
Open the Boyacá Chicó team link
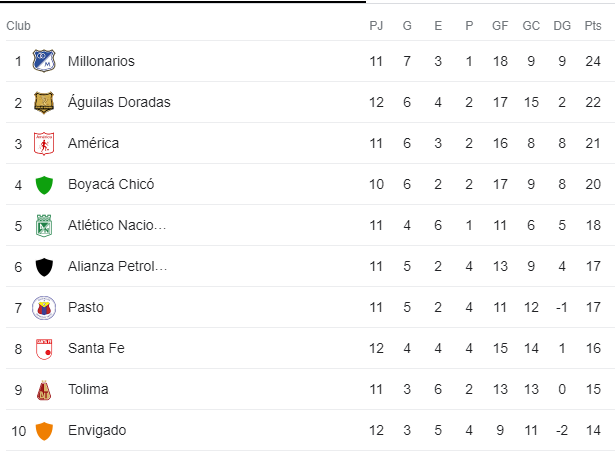pyautogui.click(x=111, y=184)
